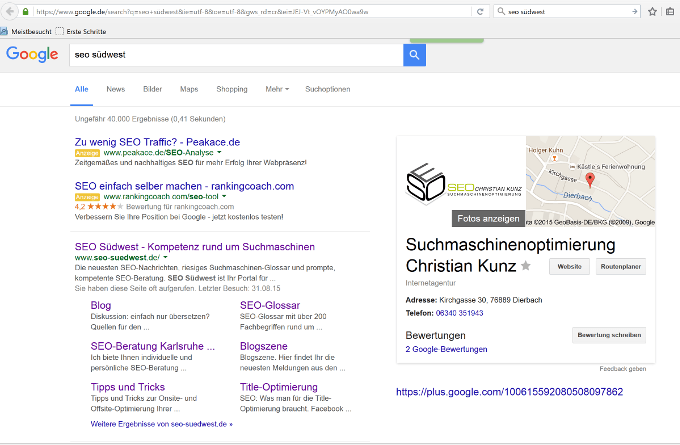Open 2 Google-Bewertungen link
The width and height of the screenshot is (680, 445).
[x=446, y=350]
